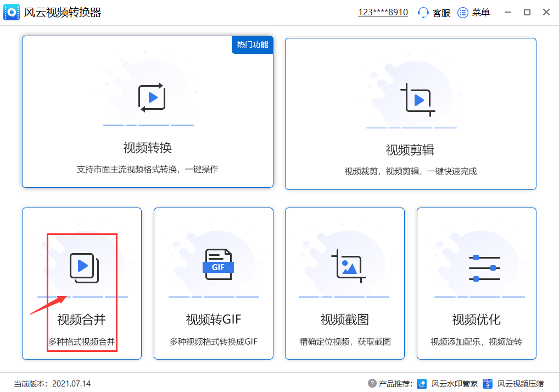
Task: Click description 视频裁剪，视频剪辑，一键快速完成
Action: [x=410, y=171]
